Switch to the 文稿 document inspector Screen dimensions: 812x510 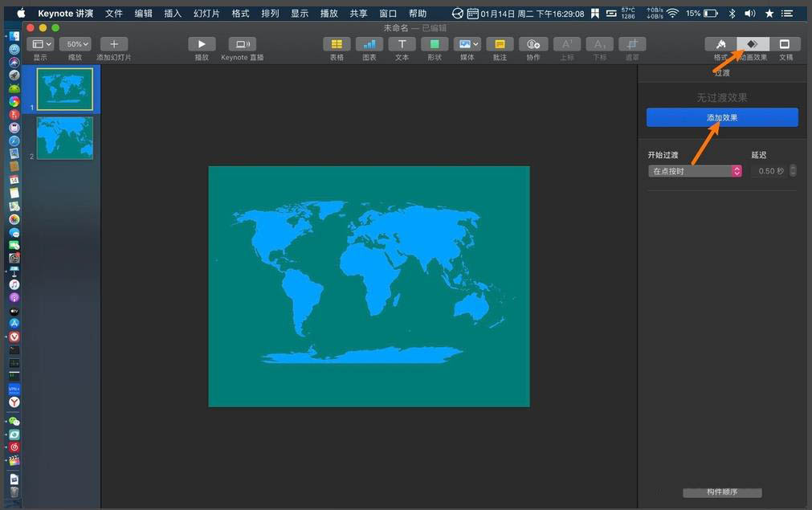pyautogui.click(x=785, y=44)
